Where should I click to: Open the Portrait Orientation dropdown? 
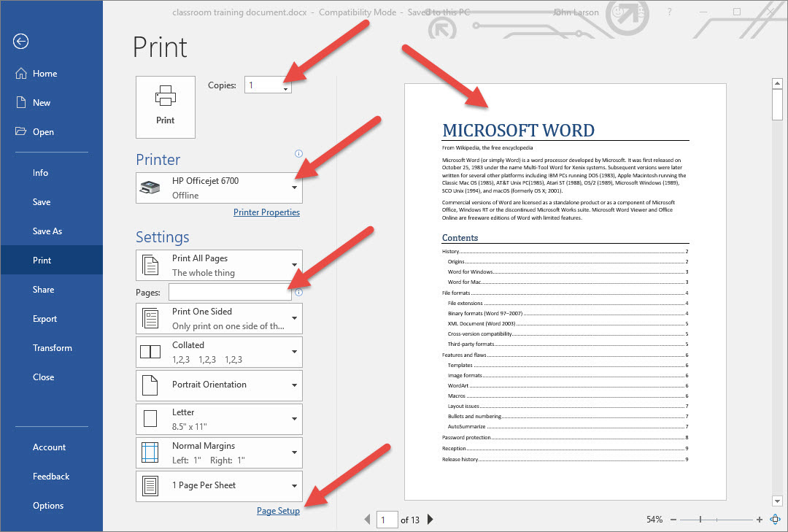click(x=219, y=385)
